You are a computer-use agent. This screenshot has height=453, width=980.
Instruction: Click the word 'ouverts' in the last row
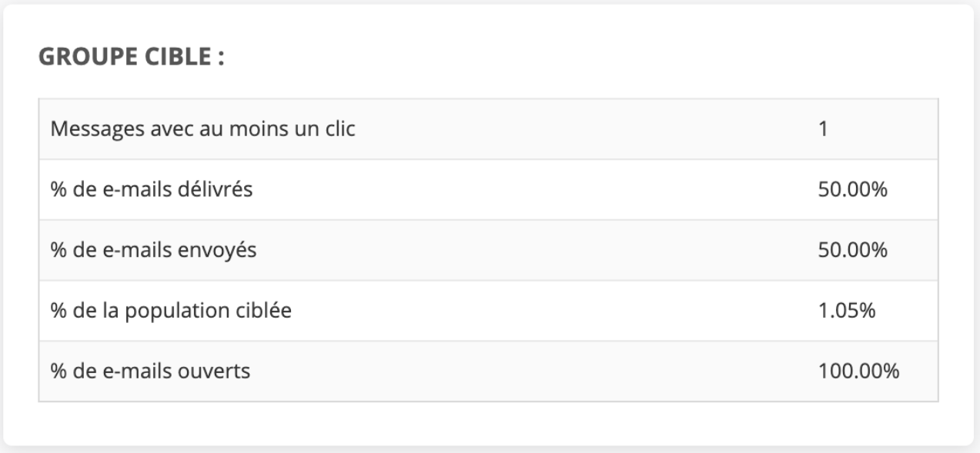point(221,371)
